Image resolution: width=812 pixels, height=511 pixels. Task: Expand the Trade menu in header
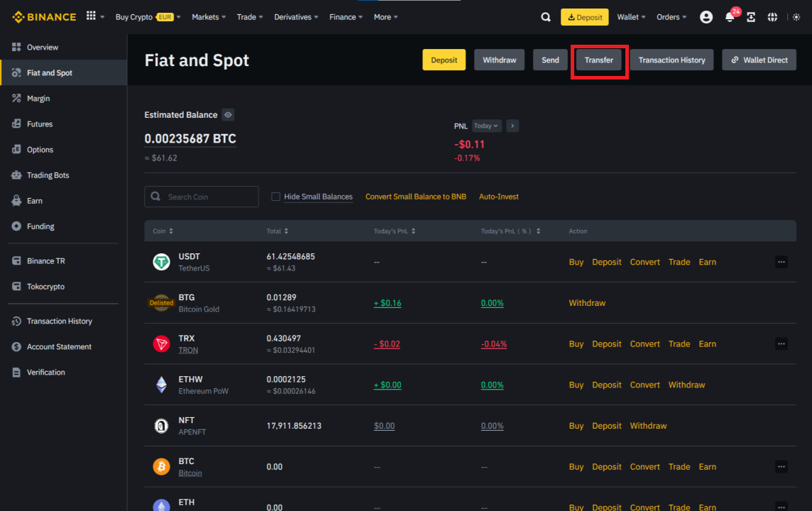click(x=250, y=17)
